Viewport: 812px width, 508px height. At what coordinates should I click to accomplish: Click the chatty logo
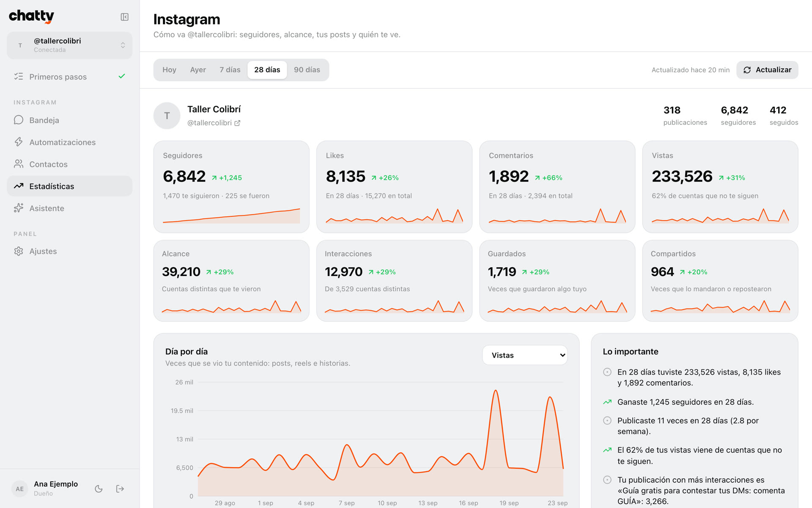[32, 17]
